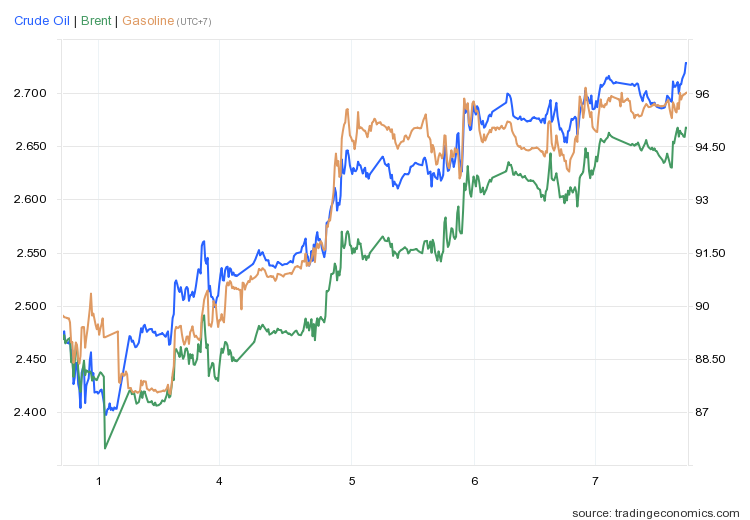Click the UTC+7 timezone label
750x520 pixels.
[x=194, y=22]
